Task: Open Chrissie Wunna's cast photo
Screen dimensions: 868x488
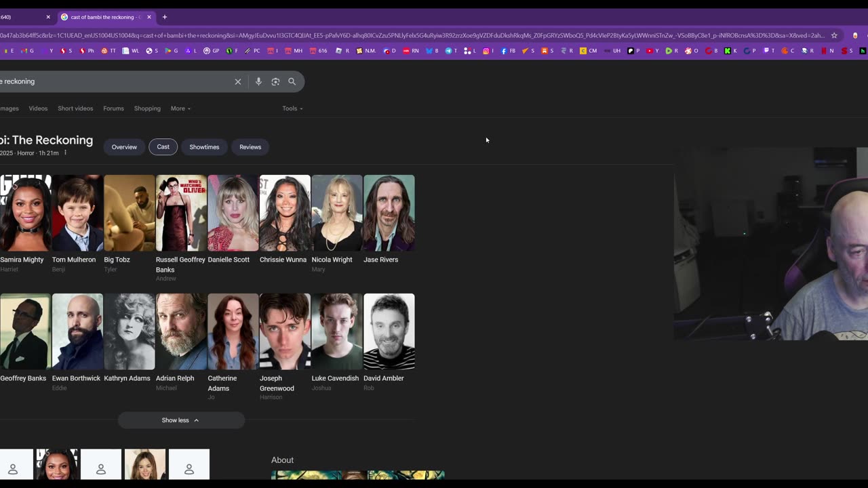Action: point(285,213)
